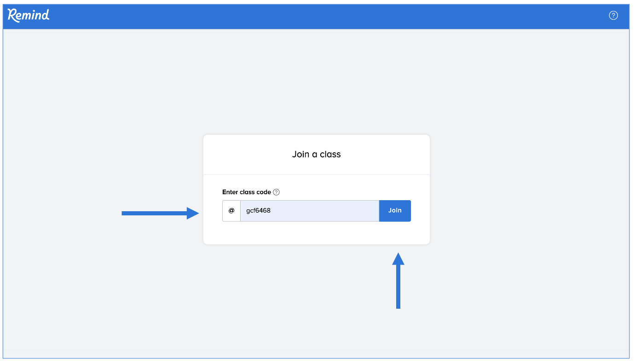Click the Remind logo
Viewport: 635px width, 364px height.
29,15
